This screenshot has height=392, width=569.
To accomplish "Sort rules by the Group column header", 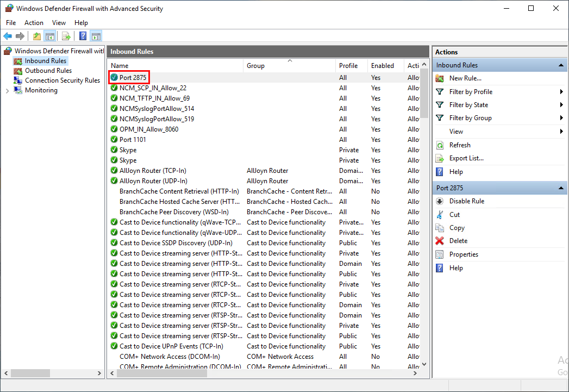I will pyautogui.click(x=289, y=66).
